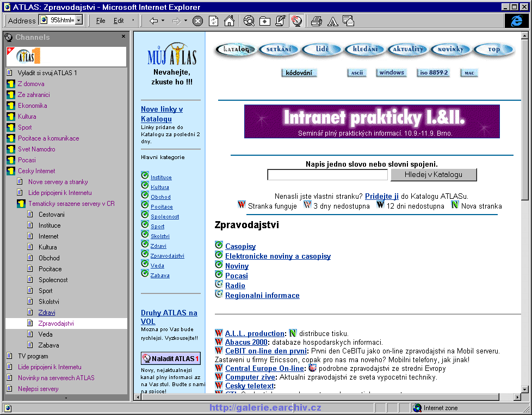Click the page icon in the Address box
This screenshot has width=532, height=415.
pyautogui.click(x=44, y=20)
